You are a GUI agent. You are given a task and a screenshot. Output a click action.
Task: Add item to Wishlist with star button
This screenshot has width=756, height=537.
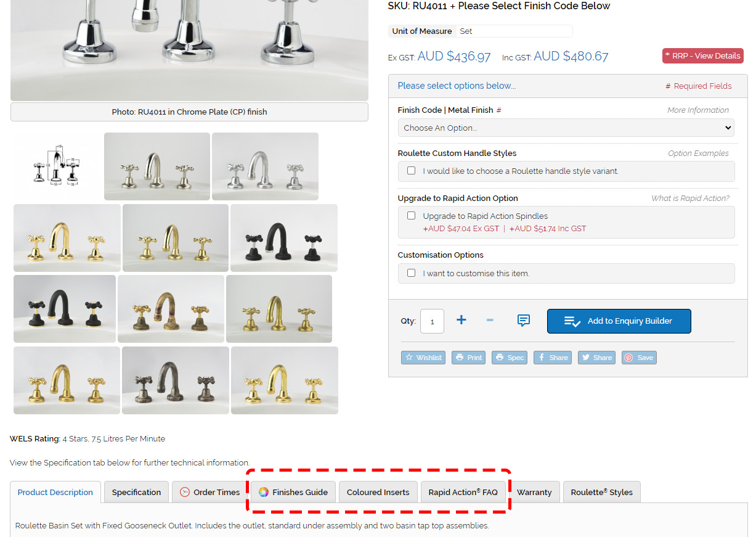[x=423, y=358]
